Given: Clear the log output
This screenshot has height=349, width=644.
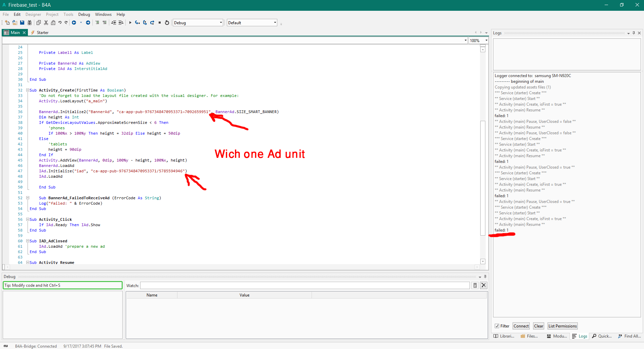Looking at the screenshot, I should click(x=538, y=326).
